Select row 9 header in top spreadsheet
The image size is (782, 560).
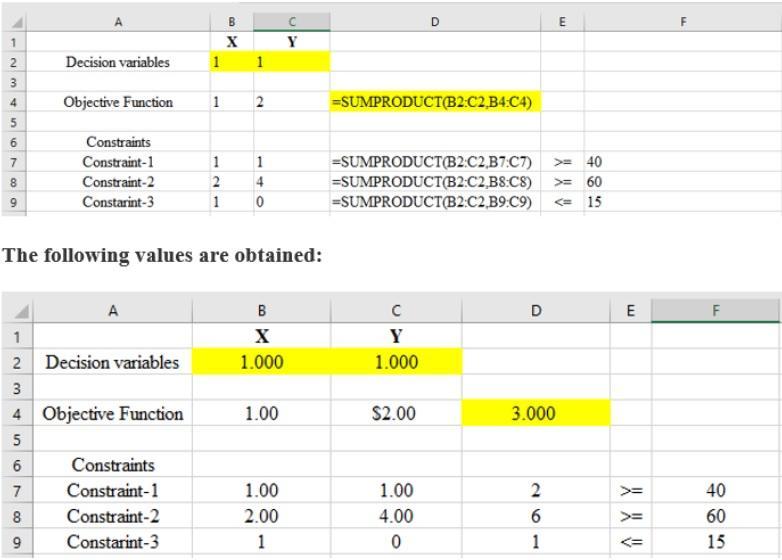coord(13,201)
